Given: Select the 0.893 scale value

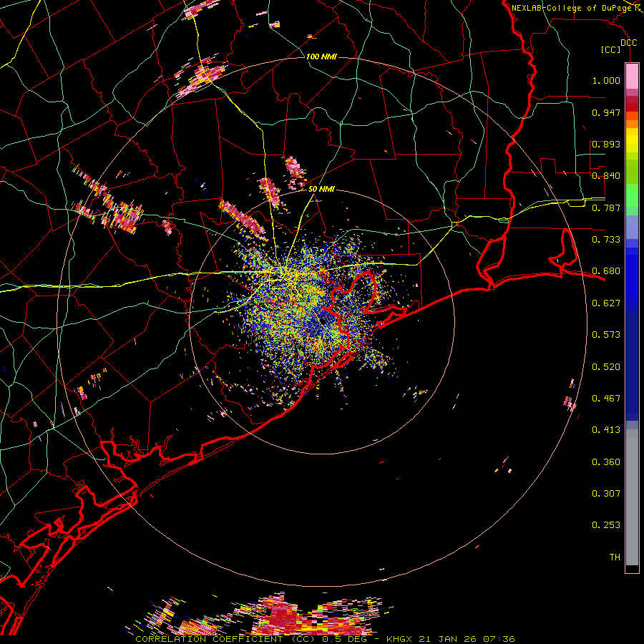Looking at the screenshot, I should (606, 144).
